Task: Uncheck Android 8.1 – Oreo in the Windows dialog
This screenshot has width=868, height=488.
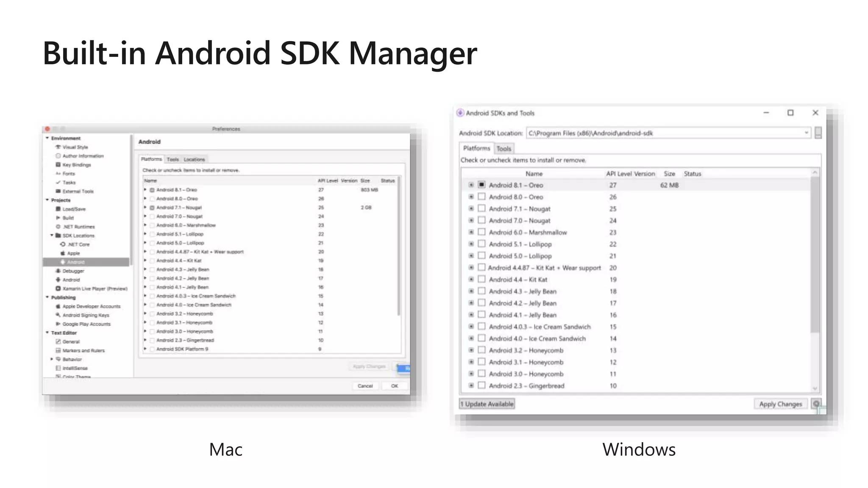Action: (x=481, y=185)
